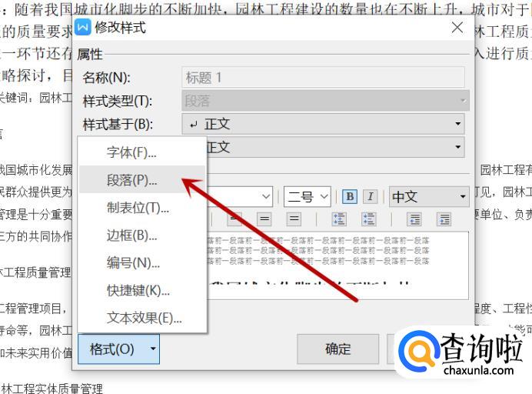The image size is (532, 394).
Task: Click the increase paragraph spacing icon
Action: click(x=339, y=219)
